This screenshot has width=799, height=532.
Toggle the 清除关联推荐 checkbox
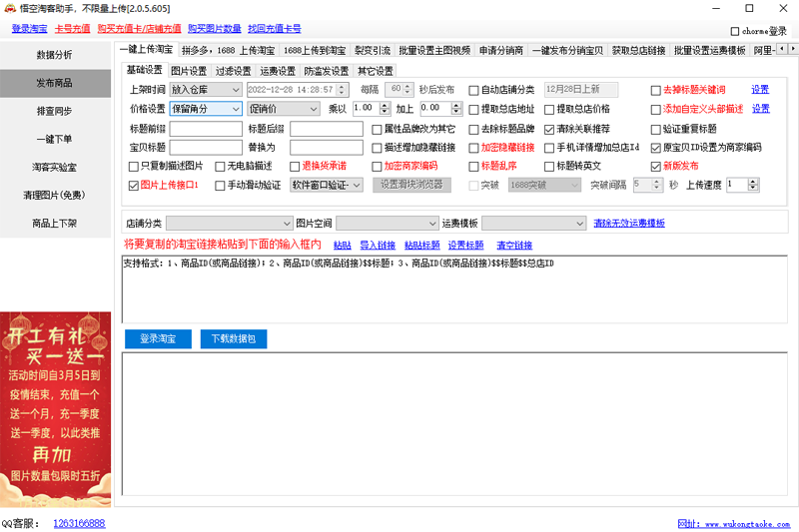coord(549,128)
